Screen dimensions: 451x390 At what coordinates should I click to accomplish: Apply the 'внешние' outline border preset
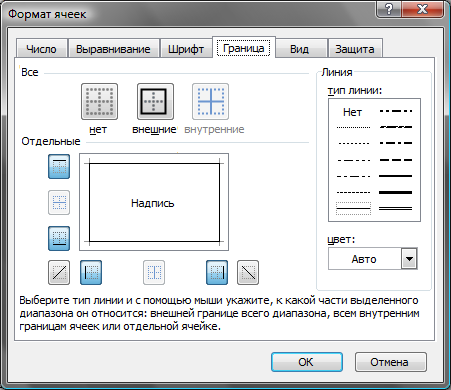pyautogui.click(x=155, y=102)
